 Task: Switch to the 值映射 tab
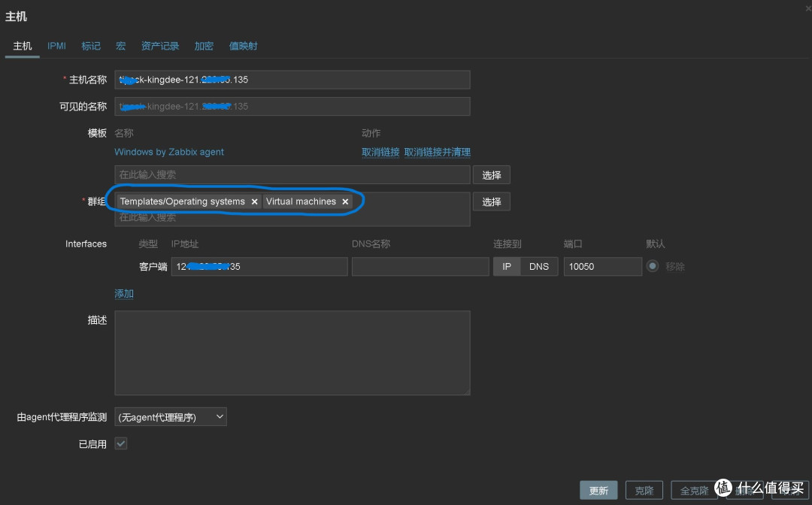[x=244, y=46]
